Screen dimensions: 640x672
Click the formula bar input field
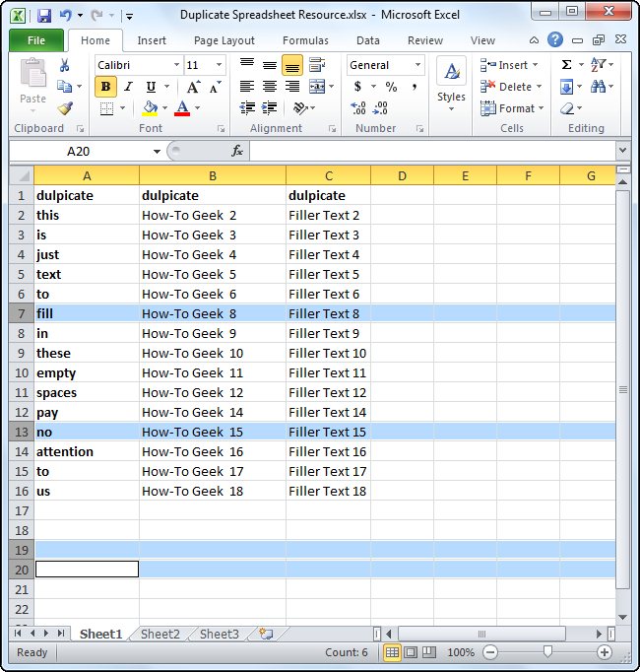432,151
